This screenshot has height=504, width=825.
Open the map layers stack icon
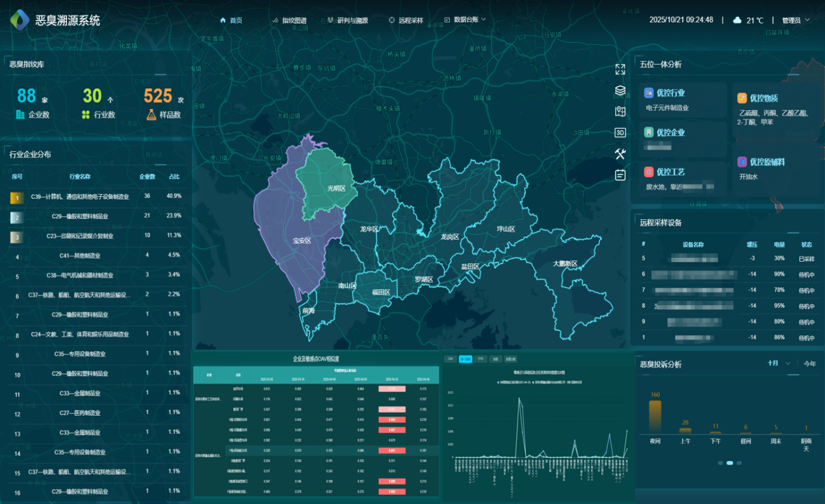(x=620, y=90)
